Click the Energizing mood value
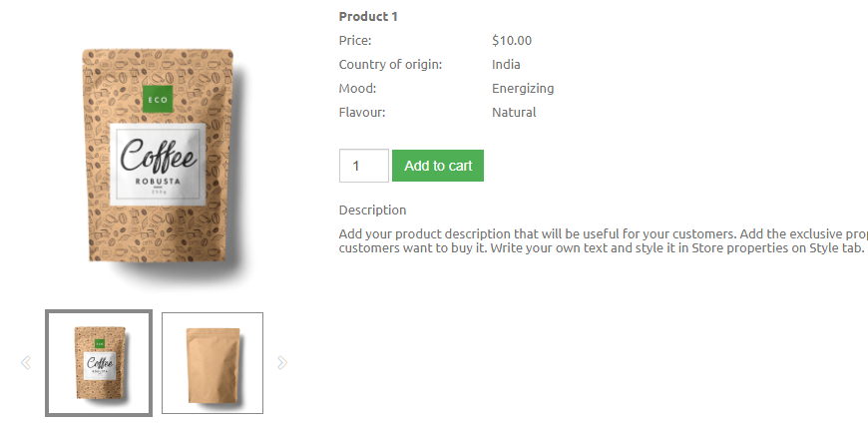 click(523, 89)
